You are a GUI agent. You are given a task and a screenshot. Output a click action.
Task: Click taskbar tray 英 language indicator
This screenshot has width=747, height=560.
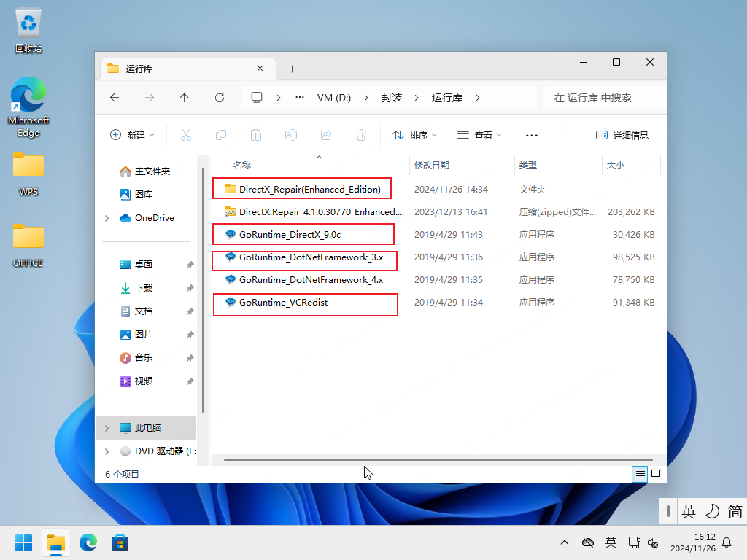[x=611, y=542]
